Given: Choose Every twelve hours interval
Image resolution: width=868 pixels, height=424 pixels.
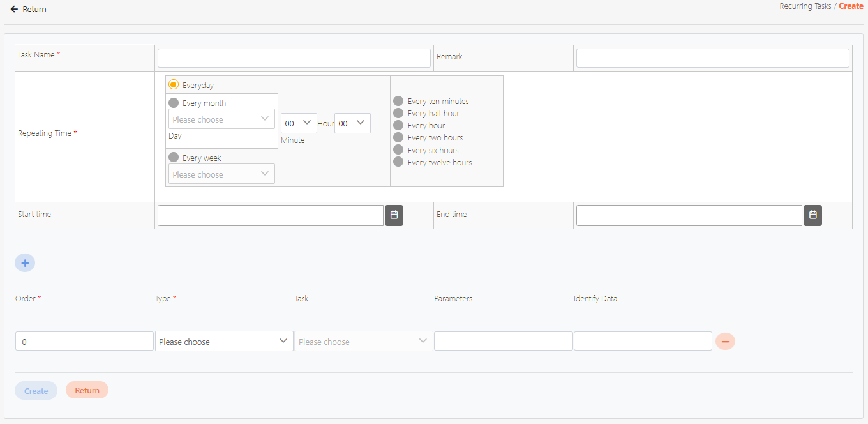Looking at the screenshot, I should pyautogui.click(x=398, y=162).
